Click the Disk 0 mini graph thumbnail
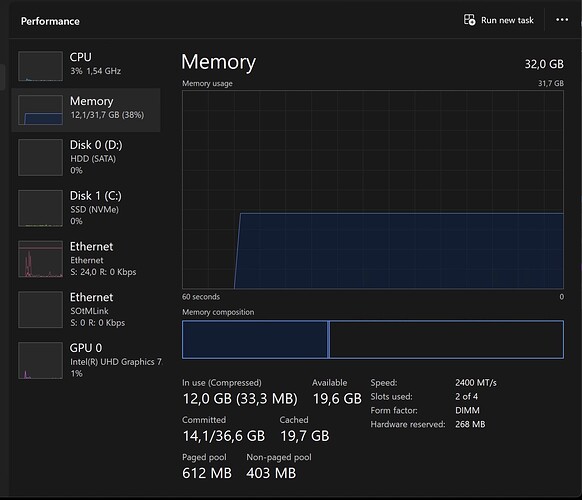The height and width of the screenshot is (500, 582). (x=40, y=157)
